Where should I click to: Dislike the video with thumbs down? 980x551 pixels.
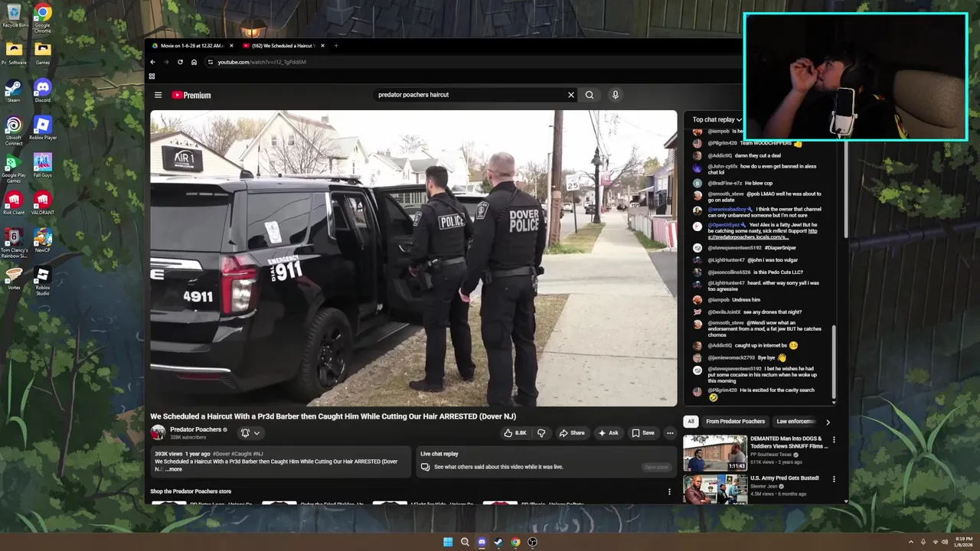541,433
